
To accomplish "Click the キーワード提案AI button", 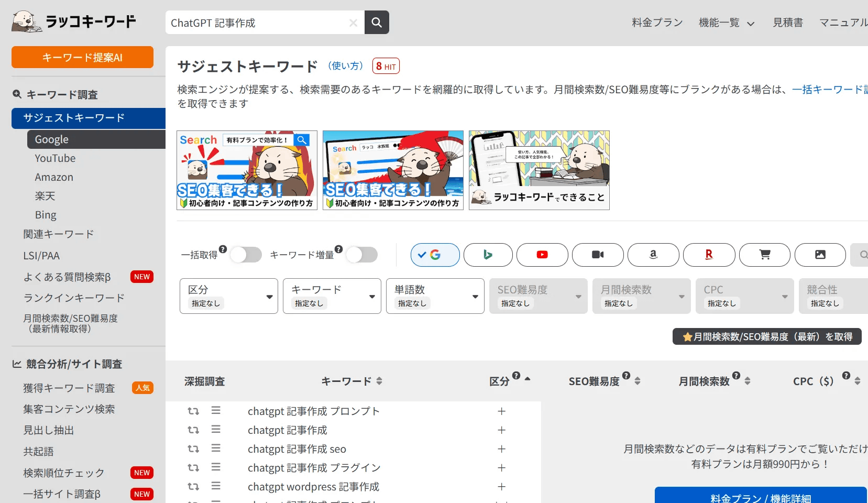I will (x=82, y=57).
